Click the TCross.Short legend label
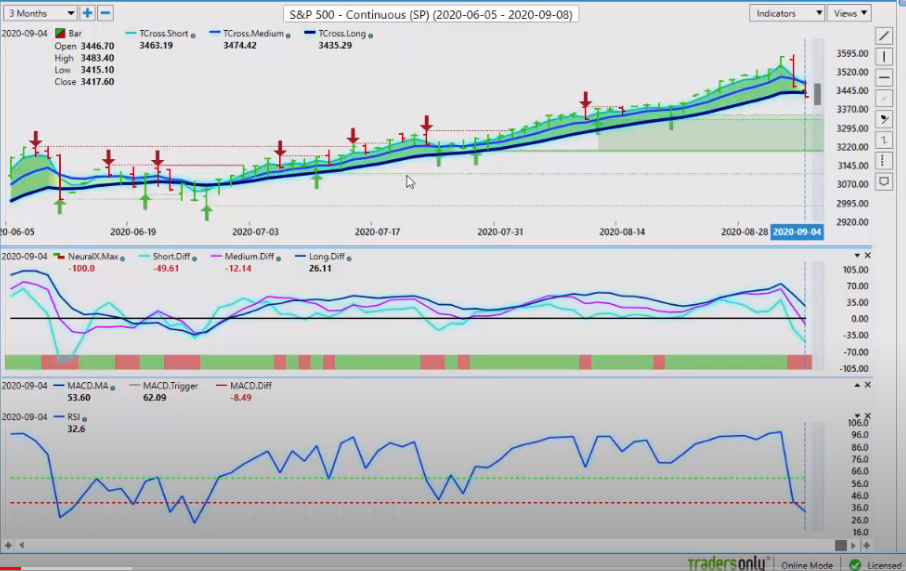This screenshot has width=906, height=571. [164, 34]
